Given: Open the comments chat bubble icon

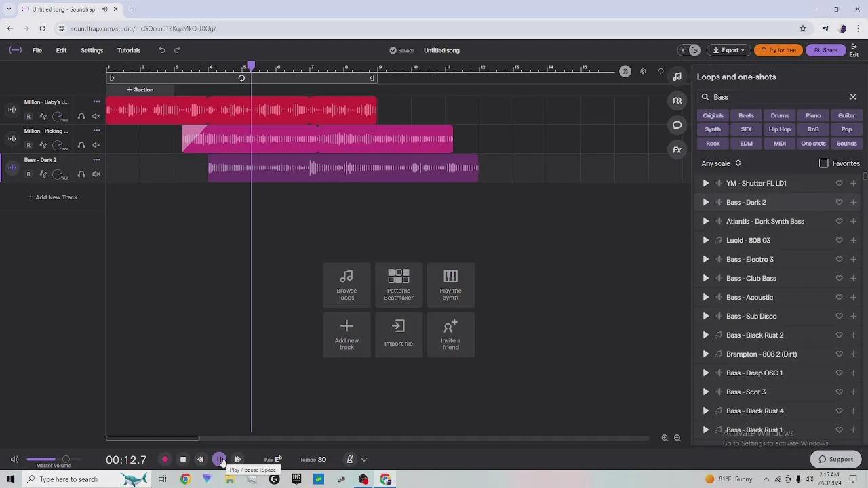Looking at the screenshot, I should 677,125.
